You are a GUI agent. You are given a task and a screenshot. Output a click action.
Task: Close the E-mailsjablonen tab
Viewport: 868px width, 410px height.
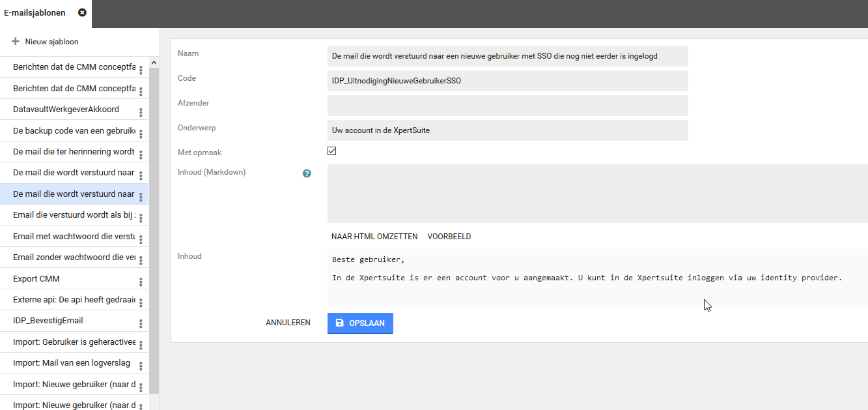tap(82, 13)
